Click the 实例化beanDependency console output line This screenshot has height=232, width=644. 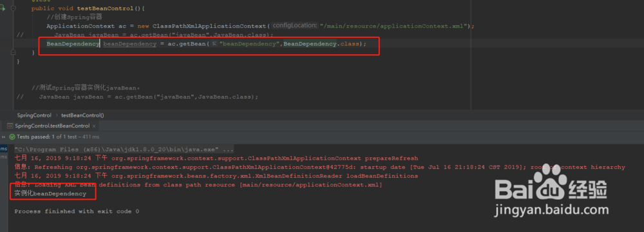click(50, 193)
